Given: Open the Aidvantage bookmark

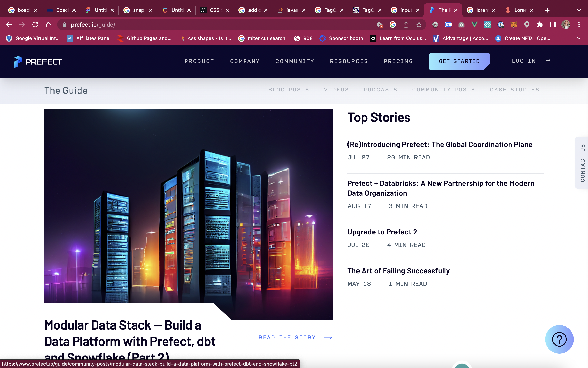Looking at the screenshot, I should 460,38.
